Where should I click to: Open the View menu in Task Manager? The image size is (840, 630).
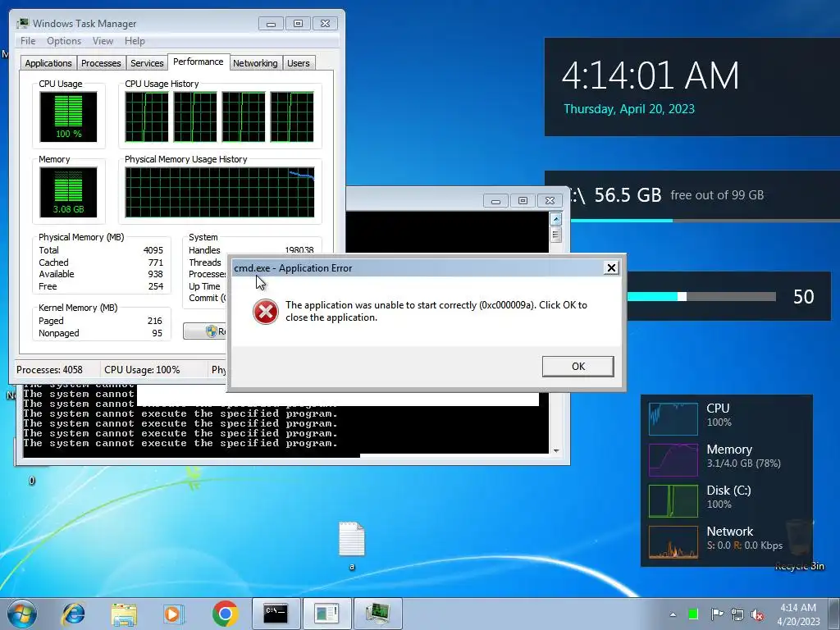(103, 41)
